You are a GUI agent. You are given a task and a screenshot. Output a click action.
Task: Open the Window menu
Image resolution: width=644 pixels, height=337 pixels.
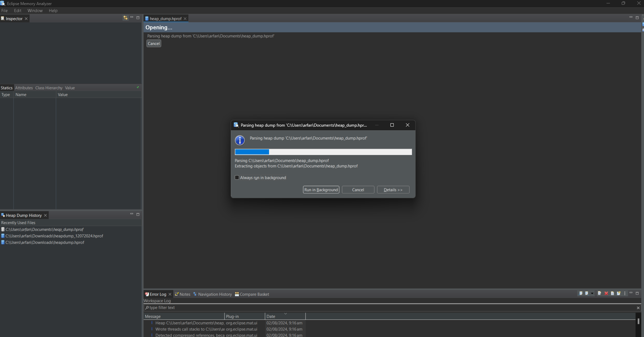[35, 10]
